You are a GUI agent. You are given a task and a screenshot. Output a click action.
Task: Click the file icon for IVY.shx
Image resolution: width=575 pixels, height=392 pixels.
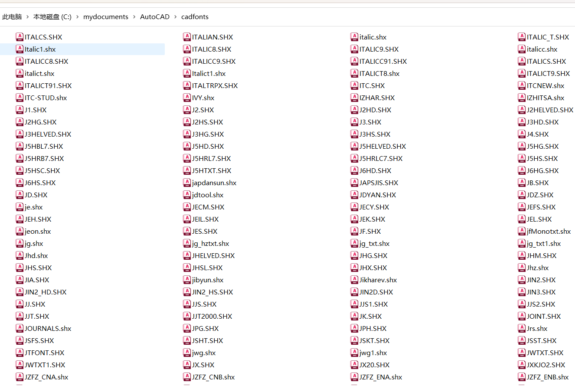tap(187, 98)
